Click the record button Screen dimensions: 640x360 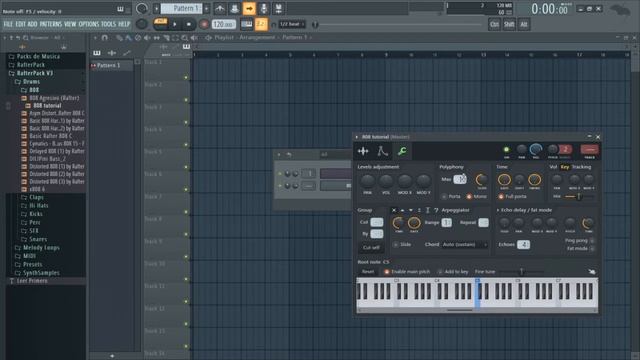204,24
